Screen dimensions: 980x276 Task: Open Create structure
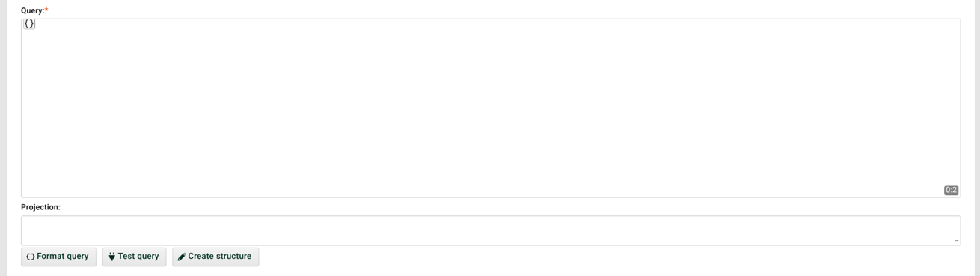pos(215,257)
